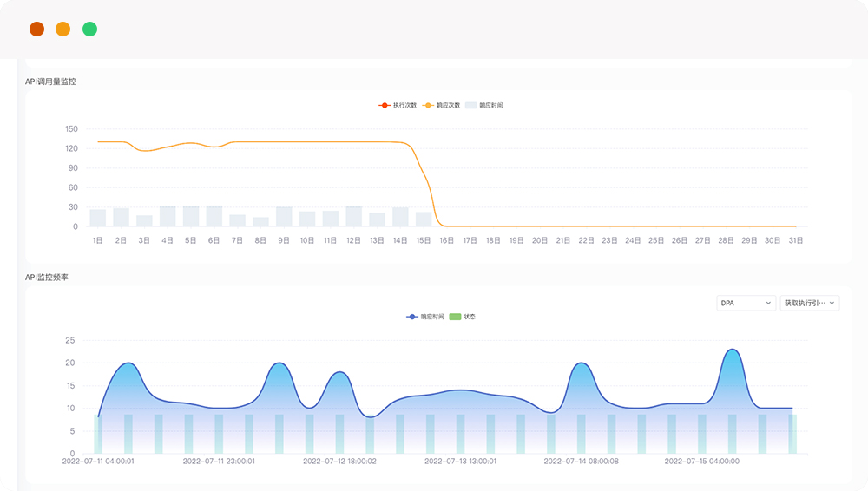Click the 16日 label on x-axis
The height and width of the screenshot is (491, 868).
click(x=446, y=240)
